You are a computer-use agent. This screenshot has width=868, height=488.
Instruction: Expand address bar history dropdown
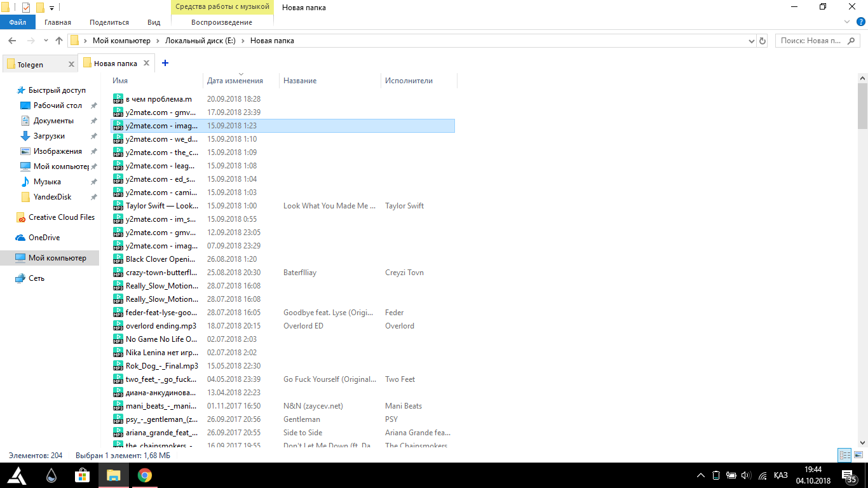click(752, 41)
